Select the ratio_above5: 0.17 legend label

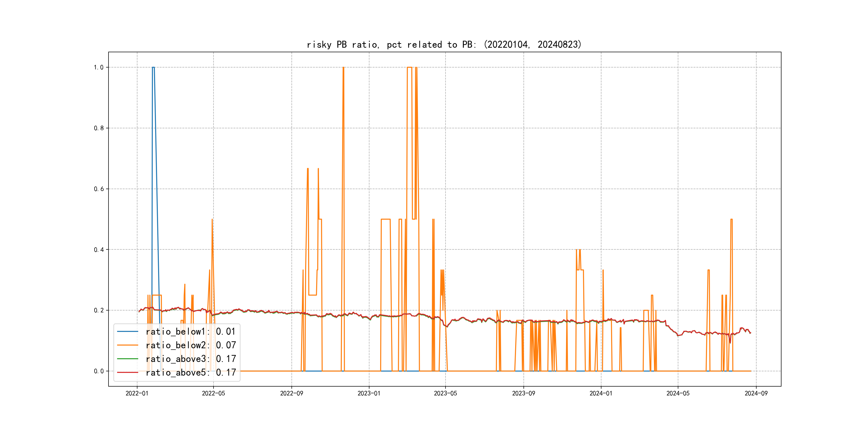coord(191,372)
